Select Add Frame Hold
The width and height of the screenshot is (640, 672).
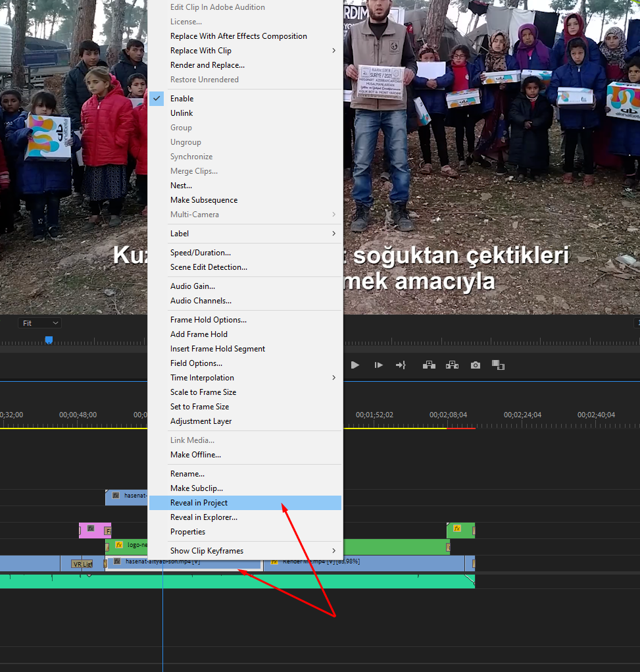click(x=245, y=334)
